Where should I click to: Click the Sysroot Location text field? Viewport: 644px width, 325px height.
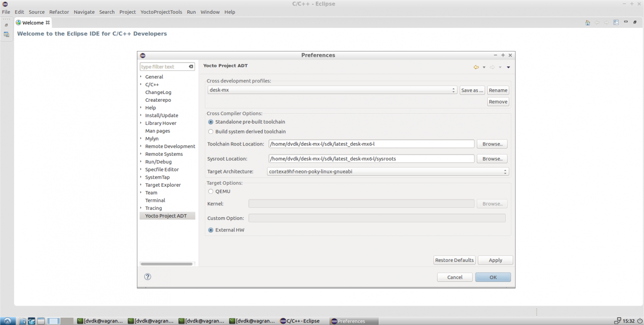(371, 159)
